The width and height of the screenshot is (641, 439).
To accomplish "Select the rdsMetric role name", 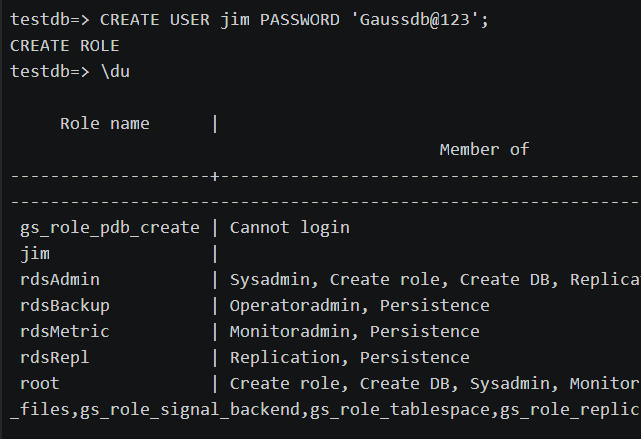I will (x=65, y=332).
